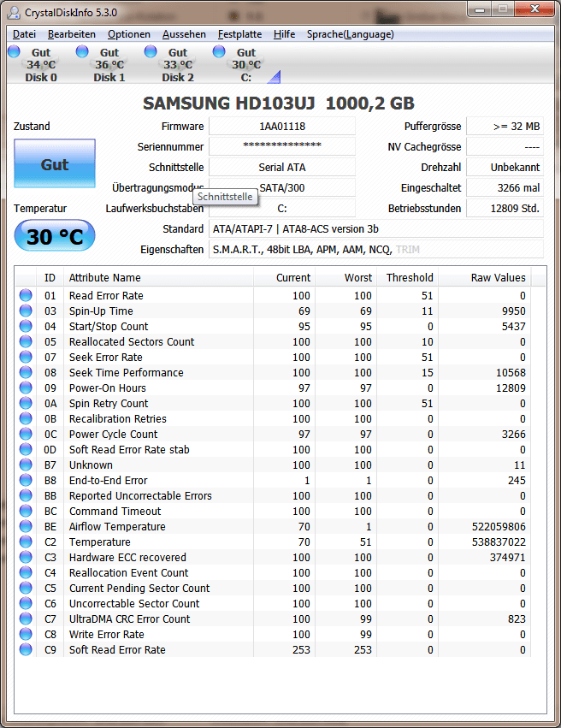Click status icon for Reported Uncorrectable Errors
561x728 pixels.
26,495
